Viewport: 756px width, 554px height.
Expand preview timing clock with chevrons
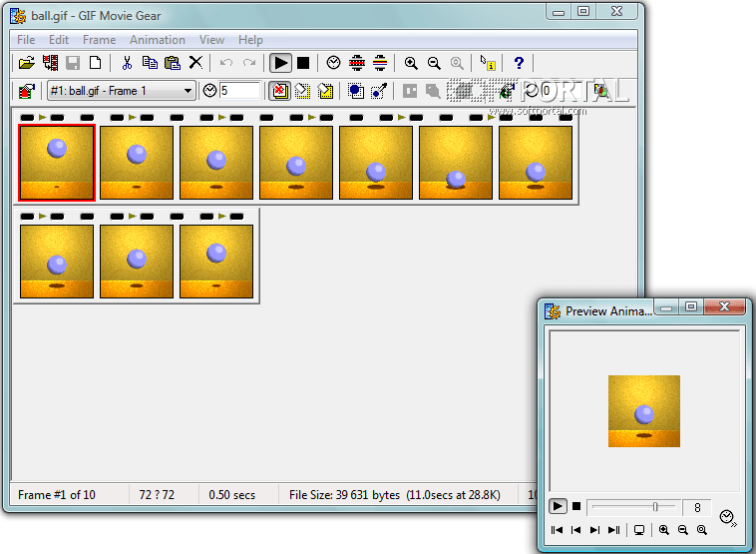click(x=728, y=518)
